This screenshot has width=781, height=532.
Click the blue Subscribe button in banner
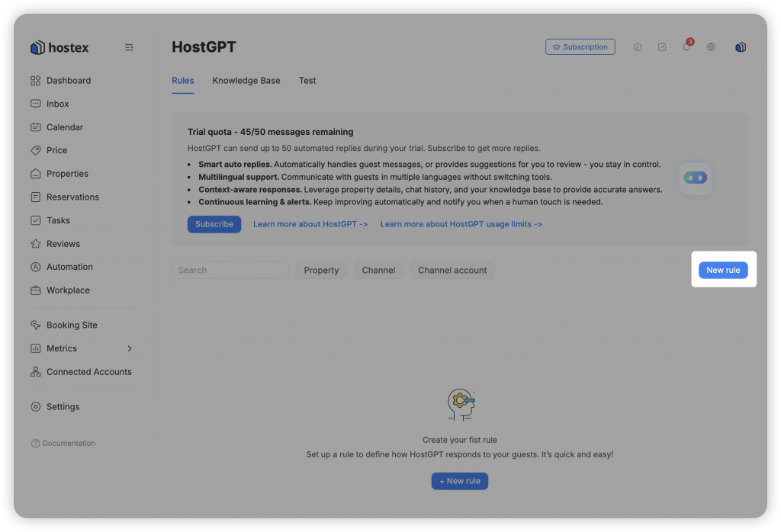point(214,225)
